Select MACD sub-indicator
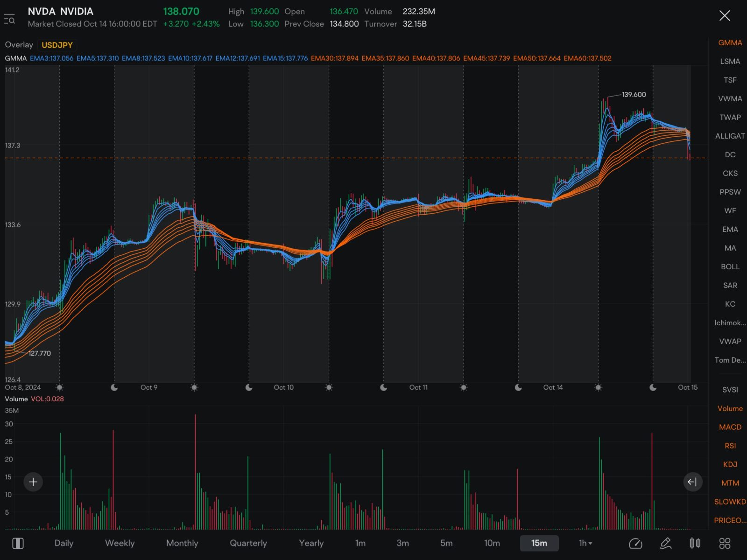 (x=730, y=427)
